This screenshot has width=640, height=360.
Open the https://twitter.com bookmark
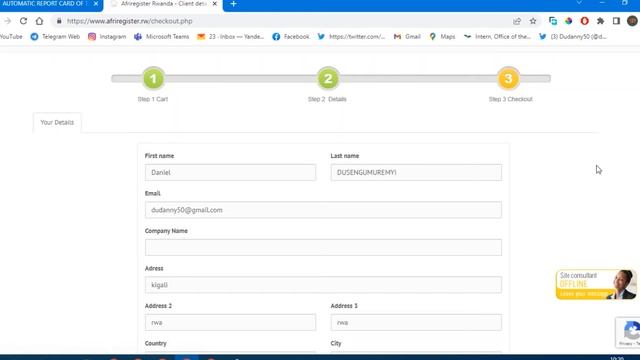pyautogui.click(x=351, y=37)
